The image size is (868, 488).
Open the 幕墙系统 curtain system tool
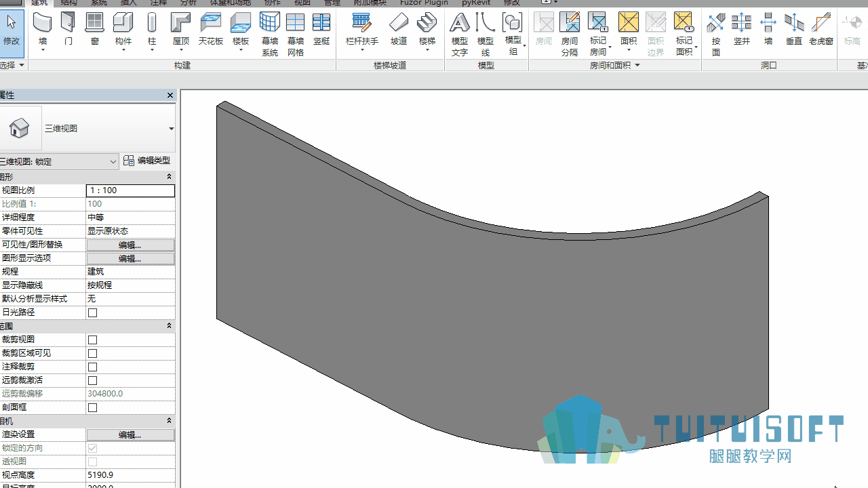coord(270,34)
